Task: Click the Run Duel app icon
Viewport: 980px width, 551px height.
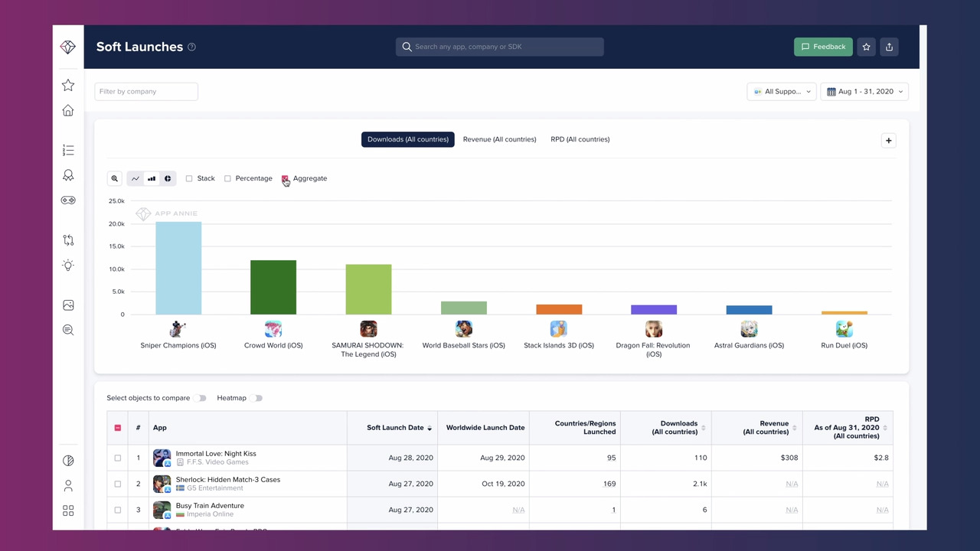Action: [844, 329]
